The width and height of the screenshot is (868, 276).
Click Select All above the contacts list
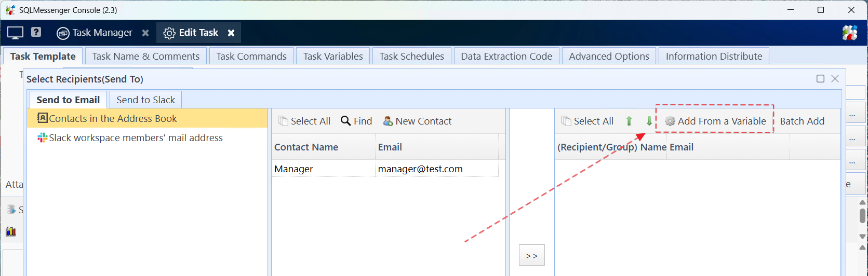pos(304,121)
